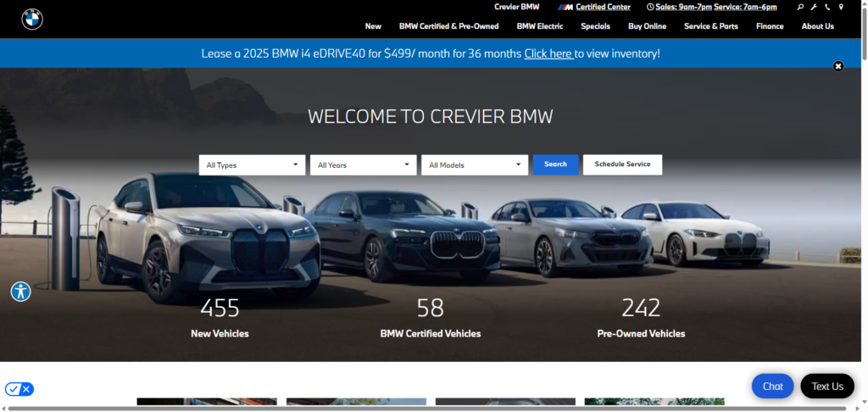This screenshot has width=868, height=412.
Task: Click the Sales: 9am-7pm hours link
Action: pos(684,7)
